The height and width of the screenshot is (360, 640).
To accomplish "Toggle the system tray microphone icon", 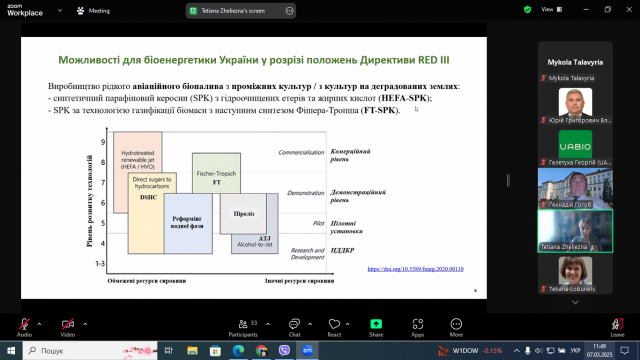I will coord(527,351).
